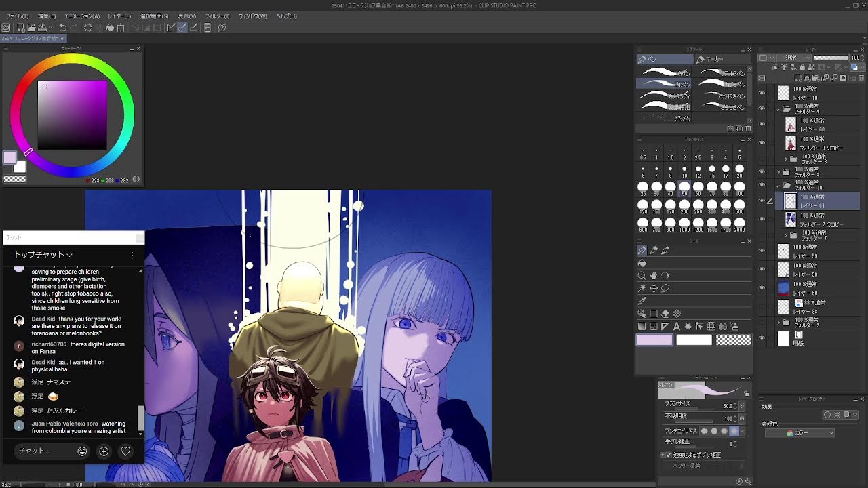Image resolution: width=868 pixels, height=488 pixels.
Task: Collapse folder フォルダー 10
Action: [x=778, y=184]
